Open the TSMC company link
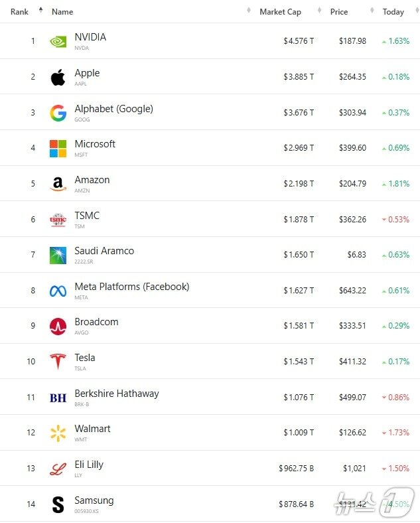The height and width of the screenshot is (523, 420). (x=87, y=216)
